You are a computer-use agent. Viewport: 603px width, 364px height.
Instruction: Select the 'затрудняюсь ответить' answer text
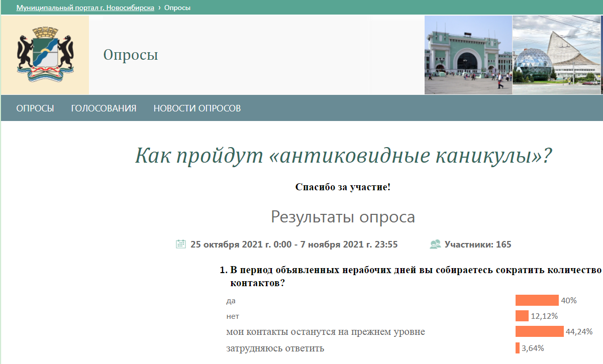point(275,348)
